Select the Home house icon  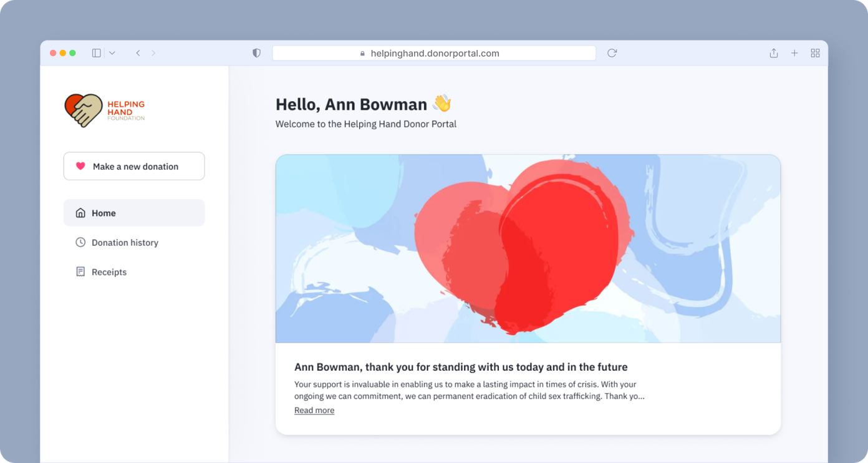[x=80, y=213]
